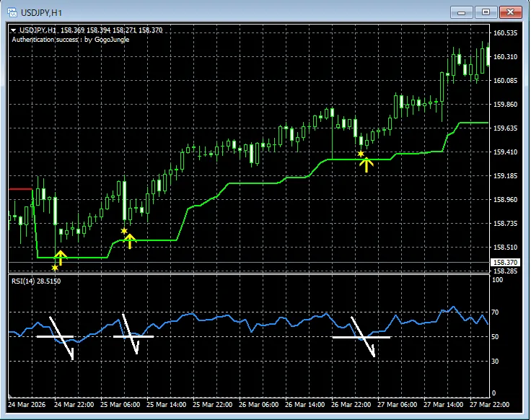Screen dimensions: 531x420
Task: Maximize the USDJPY,H1 chart window
Action: [x=486, y=12]
